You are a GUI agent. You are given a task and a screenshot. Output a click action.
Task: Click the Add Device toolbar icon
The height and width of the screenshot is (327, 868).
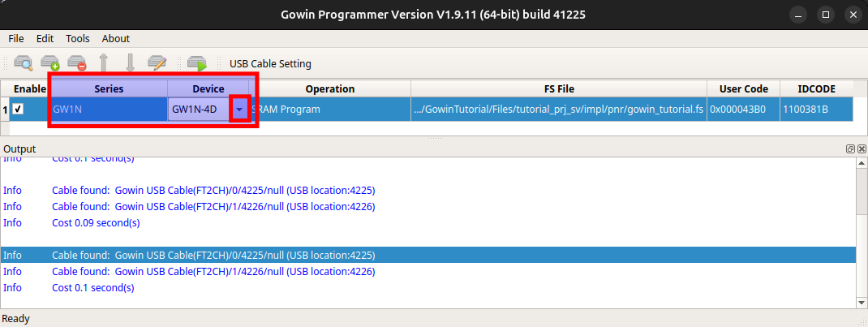pos(49,63)
